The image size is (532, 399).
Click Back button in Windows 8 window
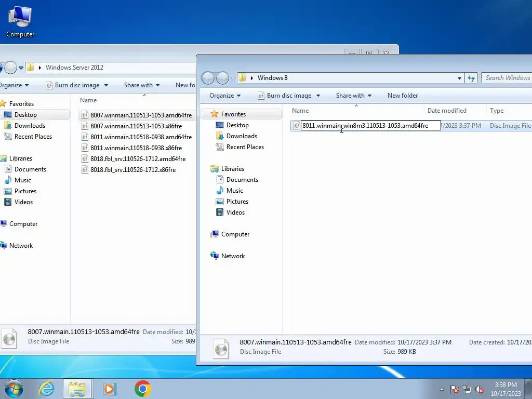(208, 78)
